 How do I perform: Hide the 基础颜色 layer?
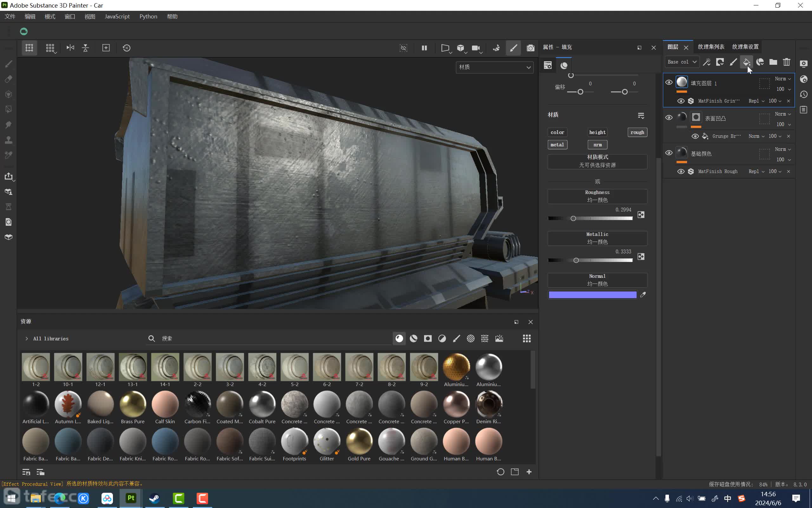(669, 152)
